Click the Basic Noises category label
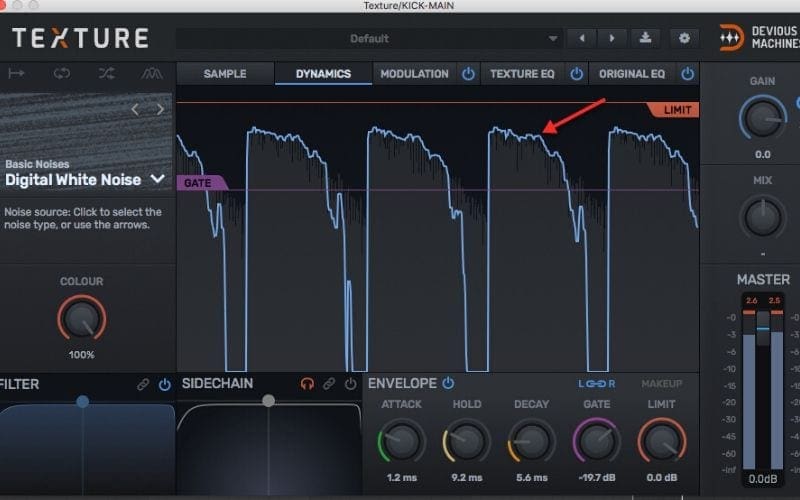The width and height of the screenshot is (800, 500). 37,164
